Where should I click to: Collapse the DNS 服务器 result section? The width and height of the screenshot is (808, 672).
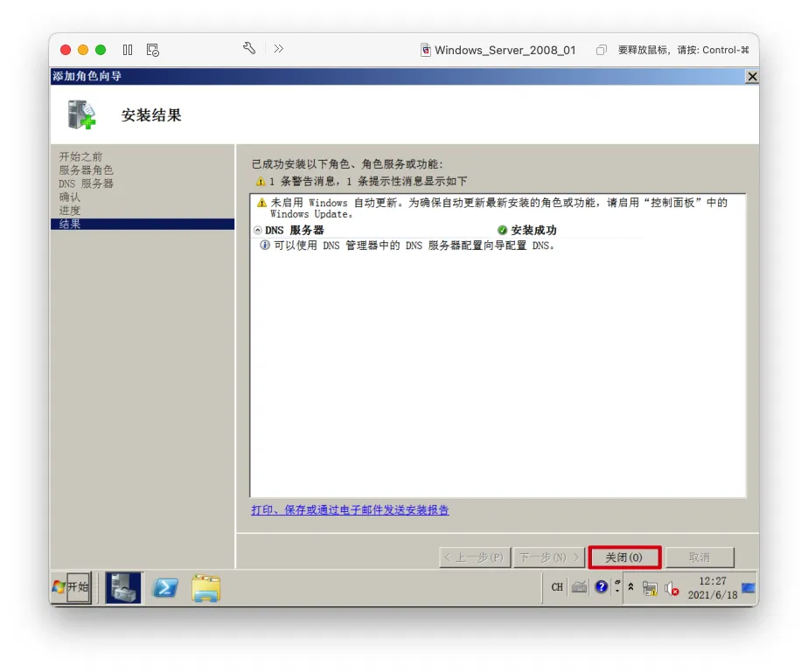(258, 230)
